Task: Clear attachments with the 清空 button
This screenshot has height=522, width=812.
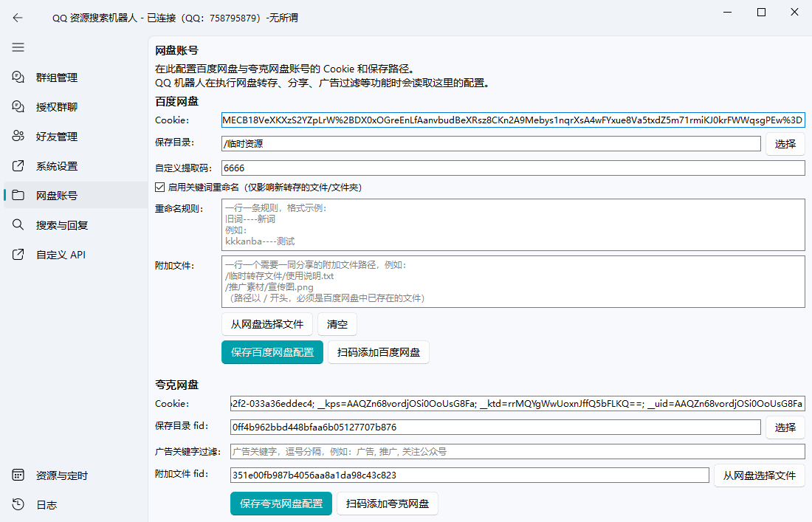Action: click(337, 324)
